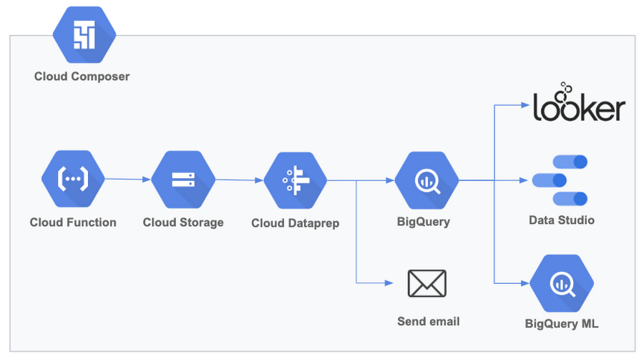This screenshot has width=644, height=359.
Task: Click the BigQuery hexagon icon
Action: tap(426, 180)
